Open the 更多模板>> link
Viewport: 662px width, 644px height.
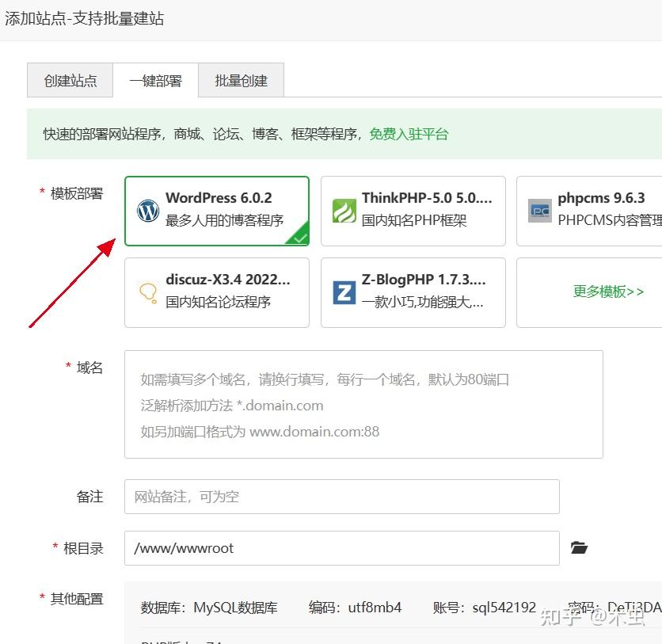click(x=608, y=292)
